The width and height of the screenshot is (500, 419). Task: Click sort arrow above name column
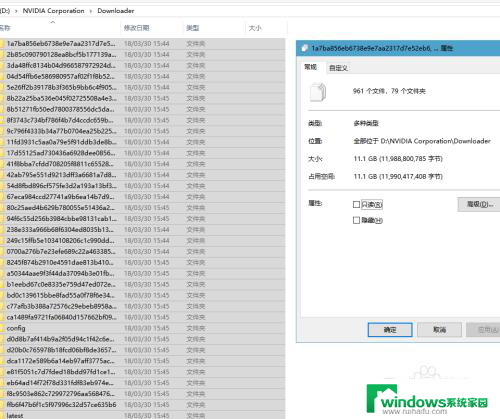click(53, 22)
